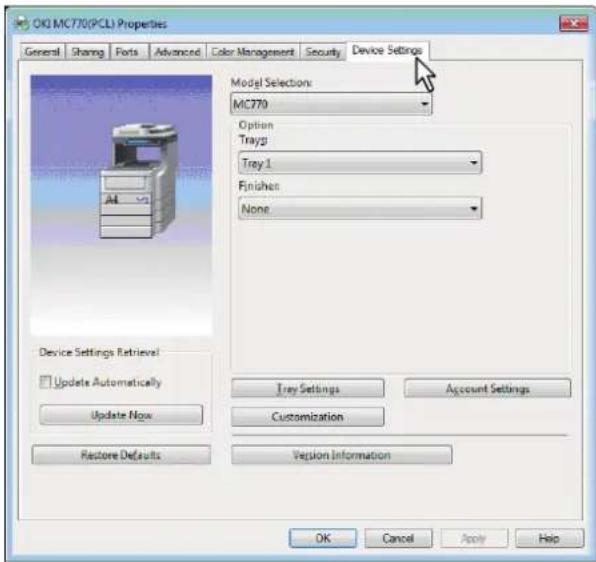This screenshot has height=562, width=596.
Task: Open Account Settings
Action: click(487, 388)
